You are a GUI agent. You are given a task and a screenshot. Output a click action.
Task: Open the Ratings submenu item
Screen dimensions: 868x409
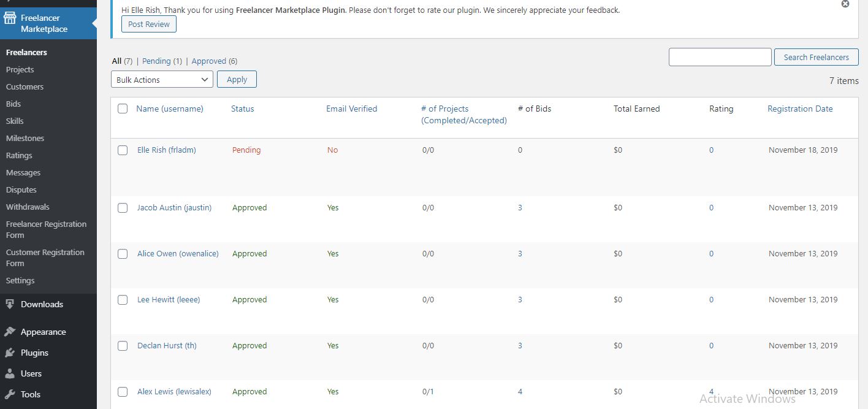click(x=19, y=155)
